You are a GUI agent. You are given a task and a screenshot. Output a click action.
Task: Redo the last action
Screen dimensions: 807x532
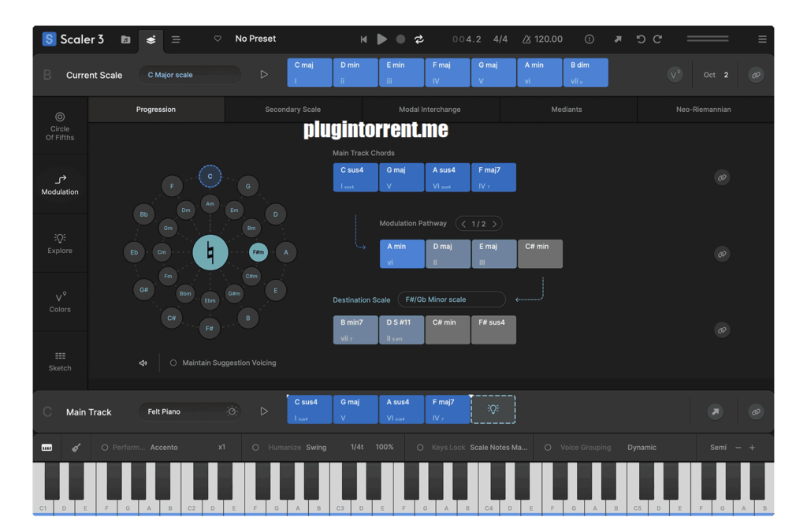658,39
